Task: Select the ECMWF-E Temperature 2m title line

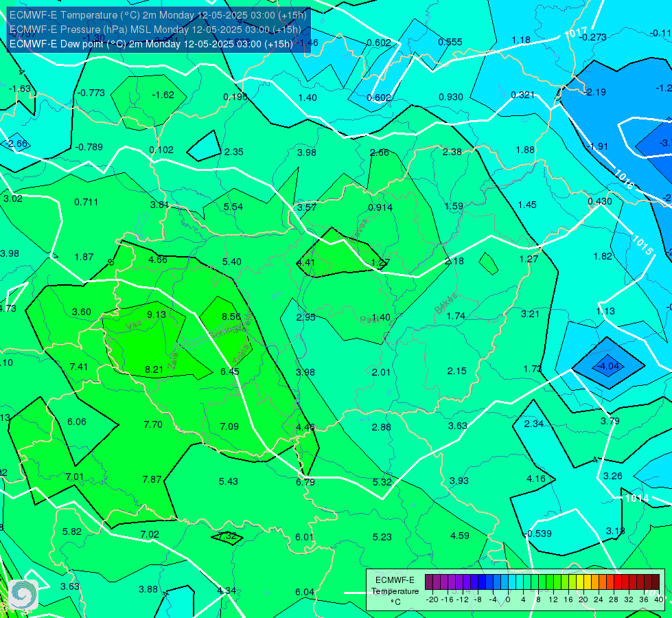Action: tap(158, 15)
